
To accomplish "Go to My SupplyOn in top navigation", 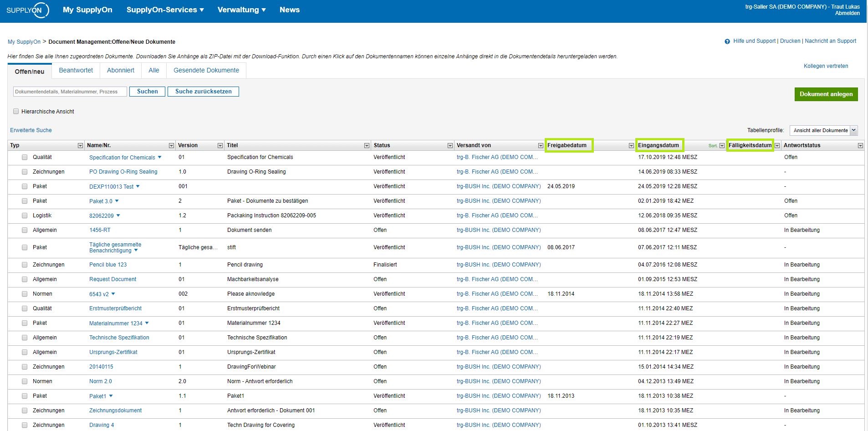I will click(87, 10).
